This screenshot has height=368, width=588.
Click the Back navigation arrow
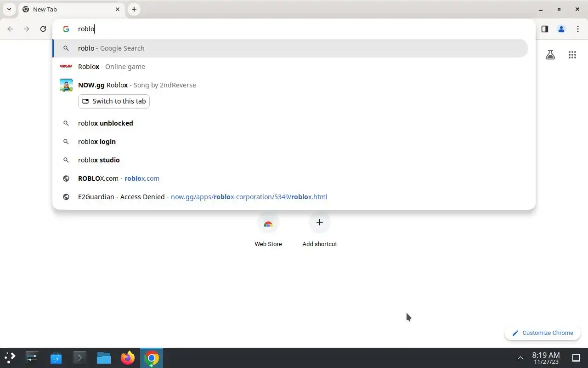tap(10, 29)
